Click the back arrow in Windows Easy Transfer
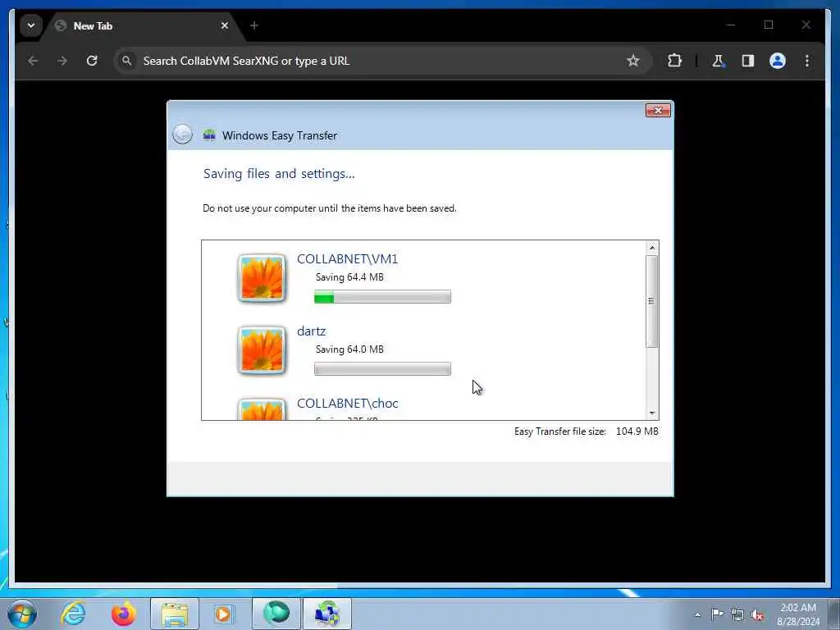 pyautogui.click(x=182, y=134)
